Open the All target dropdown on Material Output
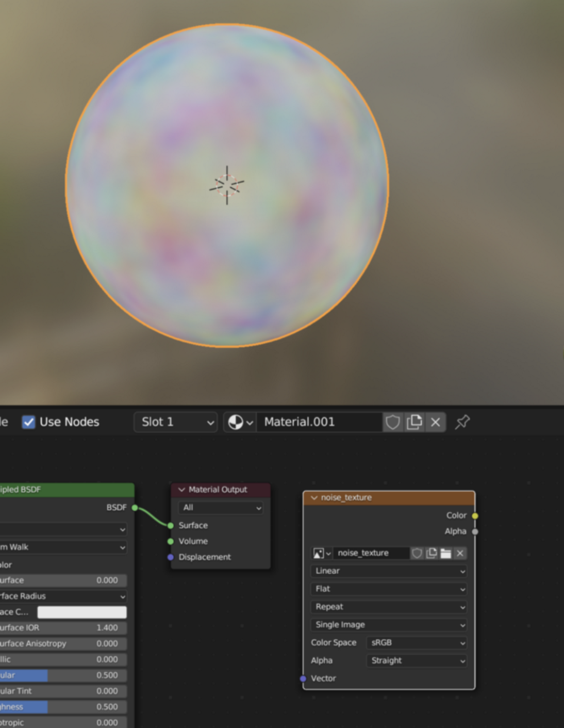 [220, 508]
